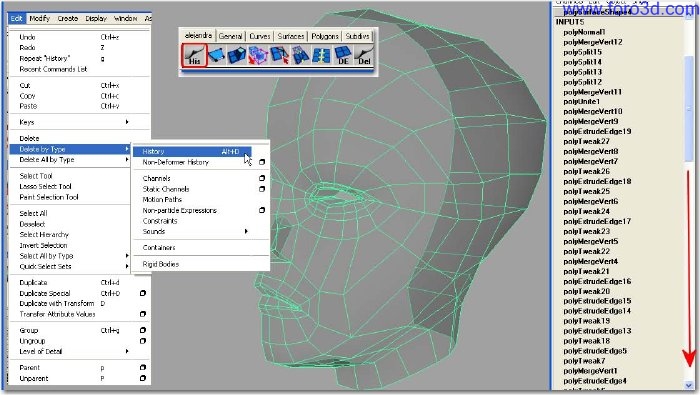Screen dimensions: 700x395
Task: Open the Duplicate Special option box
Action: pyautogui.click(x=143, y=293)
